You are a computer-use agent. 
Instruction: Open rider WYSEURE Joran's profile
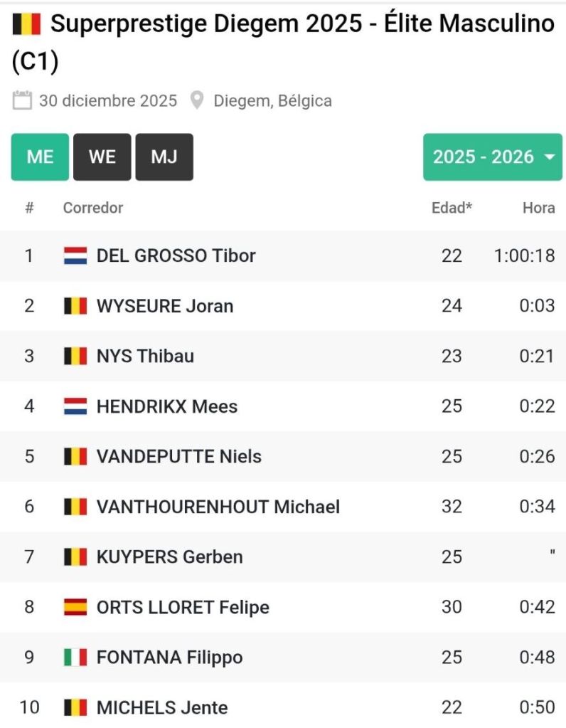point(164,306)
